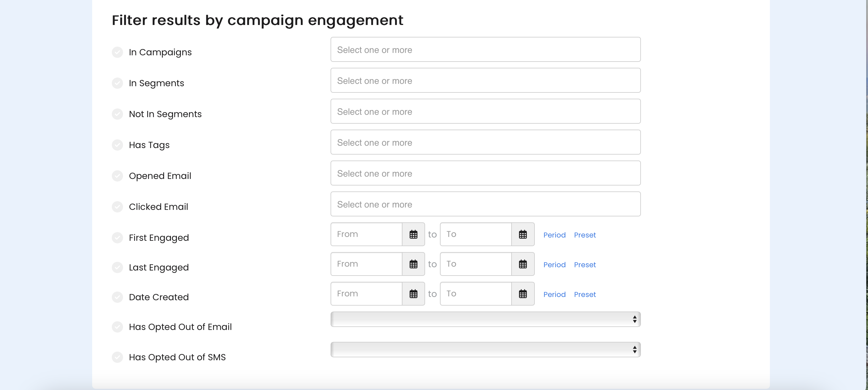Screen dimensions: 868x390
Task: Open First Engaged To calendar picker
Action: click(x=523, y=234)
